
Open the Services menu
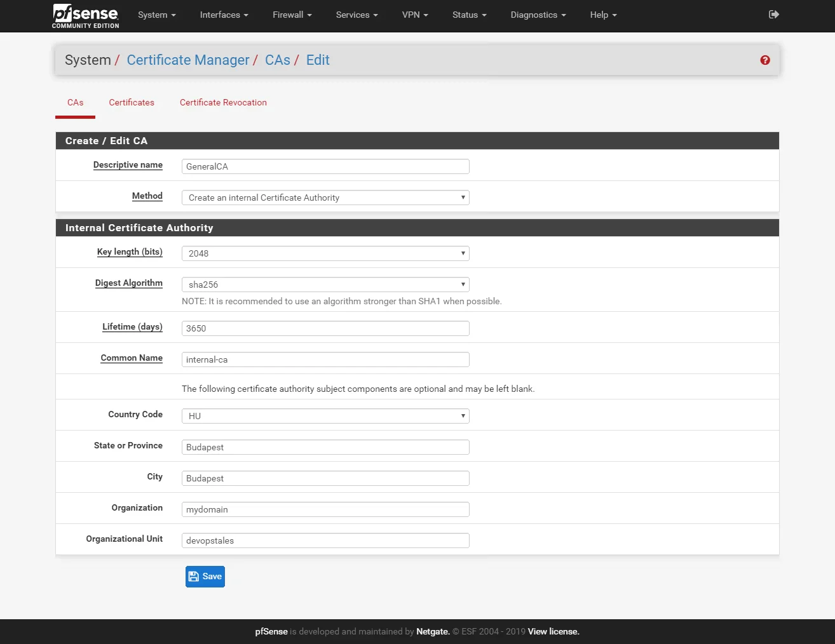click(x=356, y=15)
